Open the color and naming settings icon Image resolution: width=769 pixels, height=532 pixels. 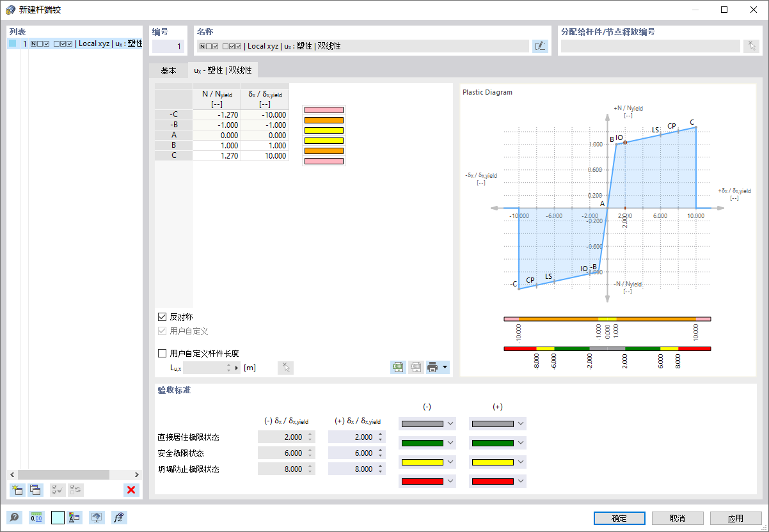pyautogui.click(x=75, y=517)
